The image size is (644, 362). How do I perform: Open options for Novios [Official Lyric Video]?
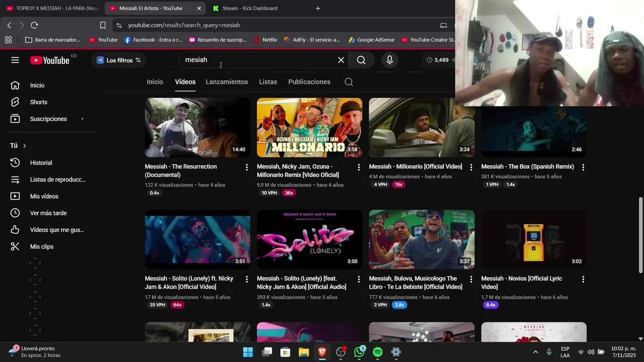coord(583,279)
